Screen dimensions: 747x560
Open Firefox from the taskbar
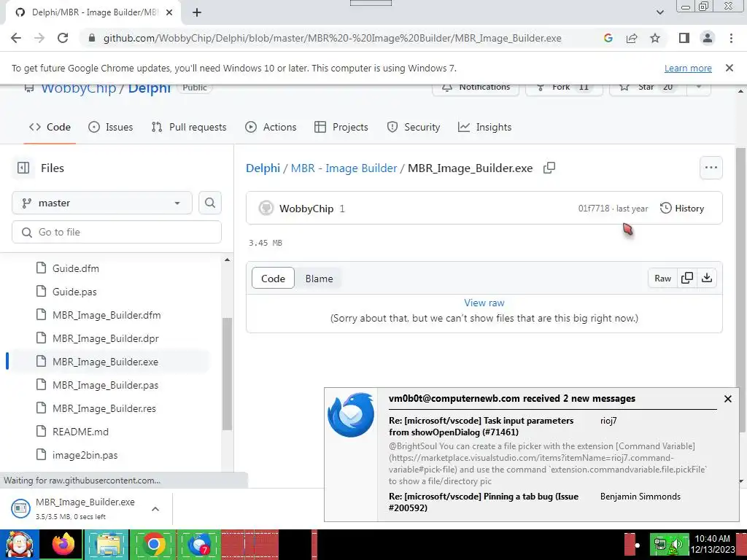tap(63, 545)
